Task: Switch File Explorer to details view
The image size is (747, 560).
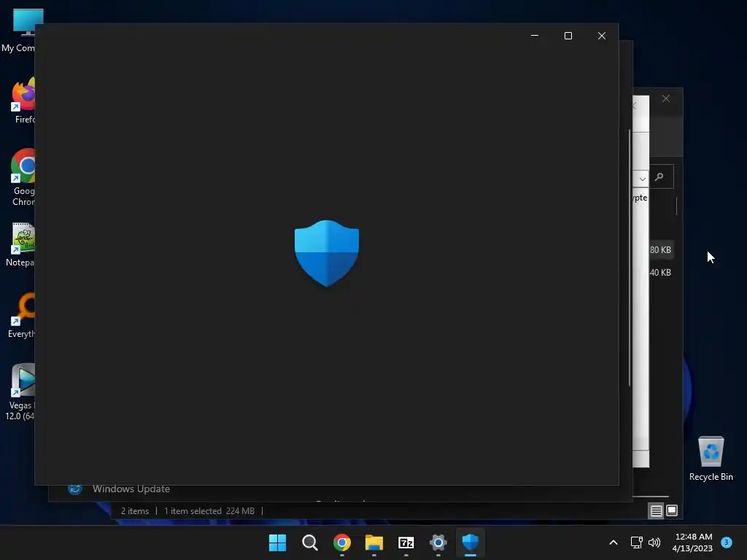Action: point(656,511)
